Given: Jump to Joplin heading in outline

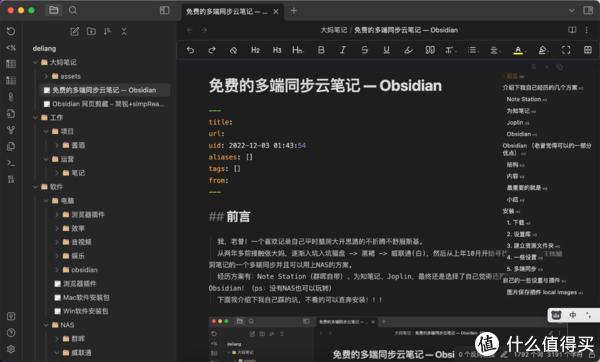Looking at the screenshot, I should click(x=515, y=122).
